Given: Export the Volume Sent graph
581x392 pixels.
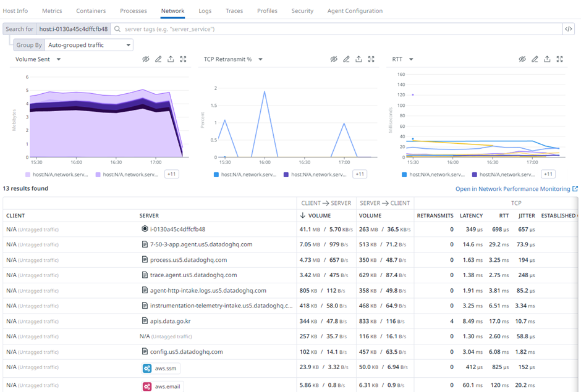Looking at the screenshot, I should [x=171, y=59].
